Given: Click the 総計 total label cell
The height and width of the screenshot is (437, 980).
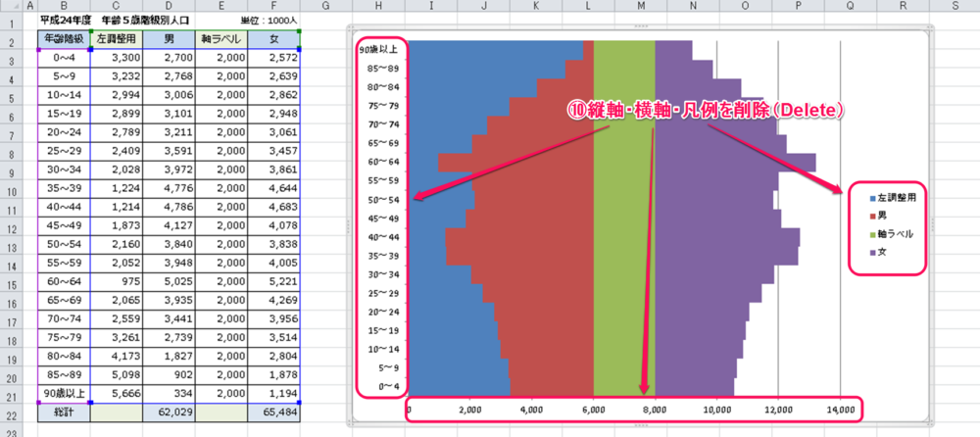Looking at the screenshot, I should pos(64,415).
